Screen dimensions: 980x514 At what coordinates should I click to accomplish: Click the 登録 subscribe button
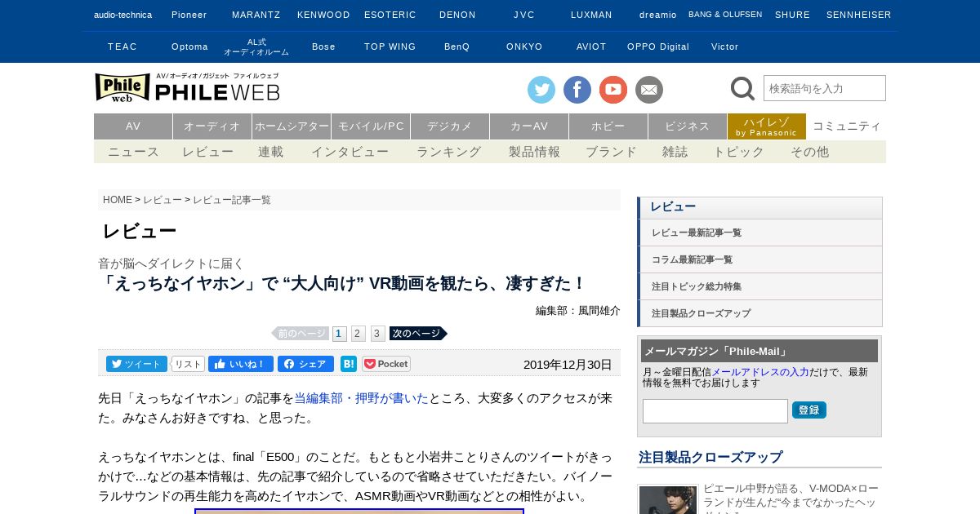point(809,410)
